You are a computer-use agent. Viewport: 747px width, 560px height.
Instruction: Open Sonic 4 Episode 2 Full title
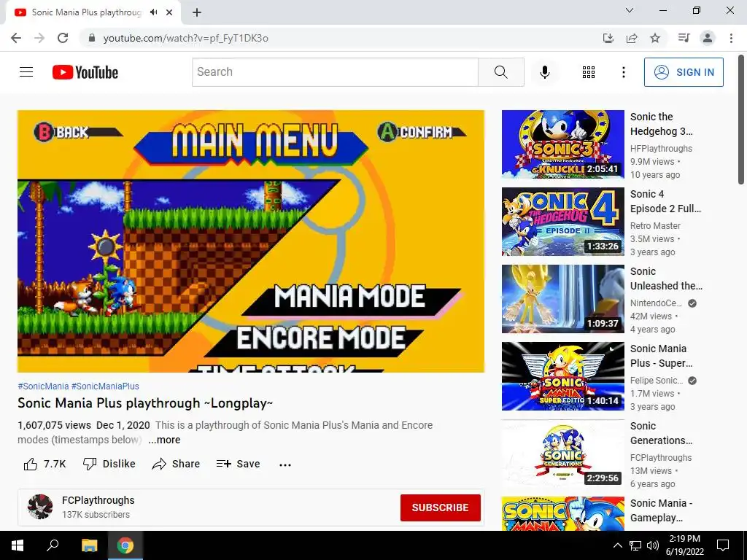665,201
